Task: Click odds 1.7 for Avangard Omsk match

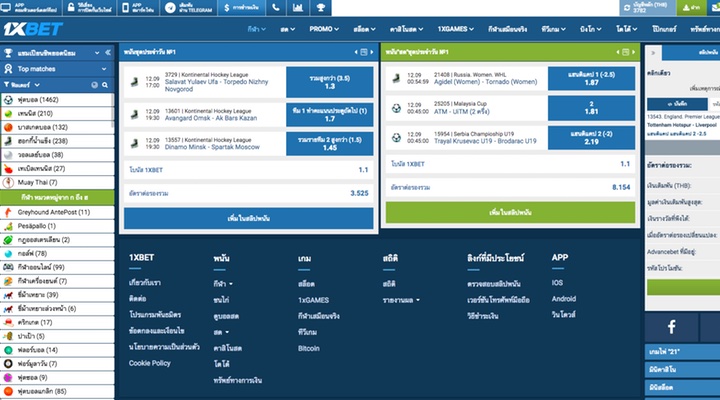Action: [x=330, y=115]
